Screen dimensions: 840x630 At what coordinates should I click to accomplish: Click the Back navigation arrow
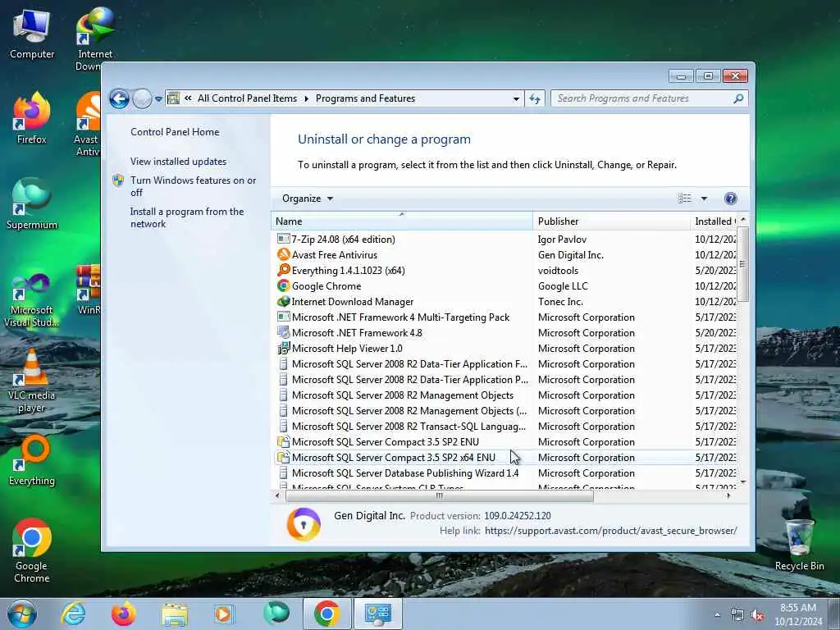coord(119,98)
